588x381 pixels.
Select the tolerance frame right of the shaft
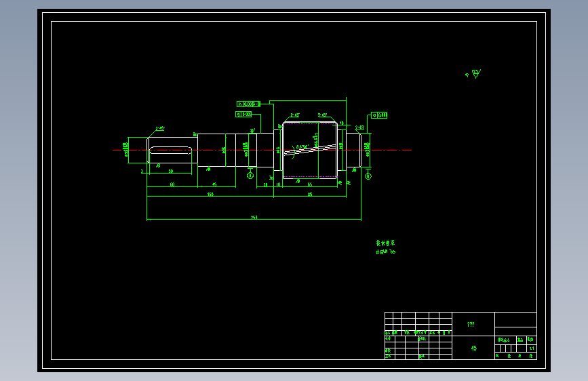pyautogui.click(x=379, y=115)
